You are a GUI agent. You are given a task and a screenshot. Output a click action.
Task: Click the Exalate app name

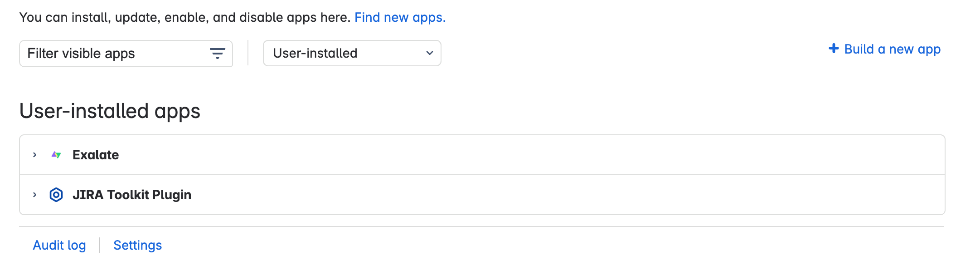coord(96,155)
